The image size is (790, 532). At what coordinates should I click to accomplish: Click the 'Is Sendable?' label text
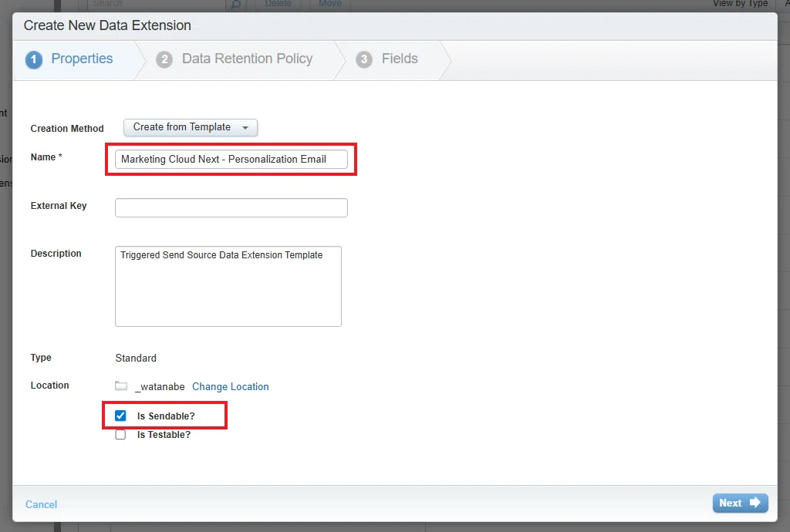click(x=166, y=416)
